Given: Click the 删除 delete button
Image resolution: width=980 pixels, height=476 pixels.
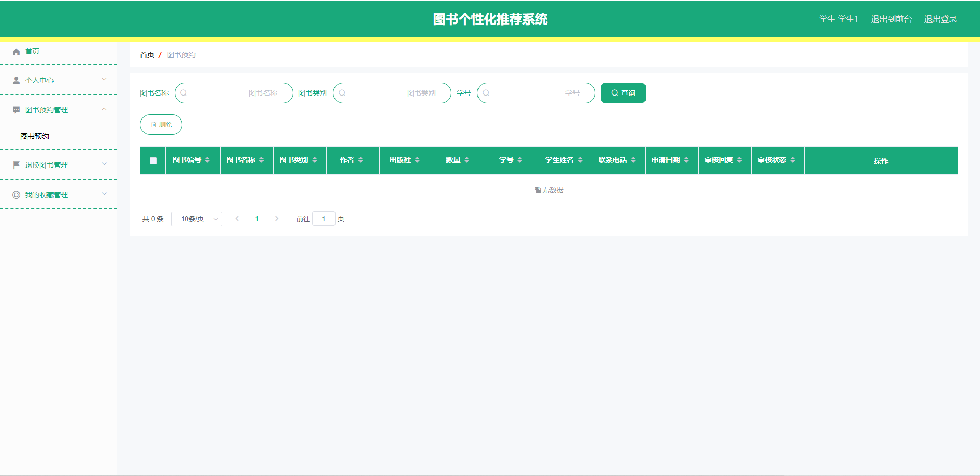Looking at the screenshot, I should tap(161, 125).
